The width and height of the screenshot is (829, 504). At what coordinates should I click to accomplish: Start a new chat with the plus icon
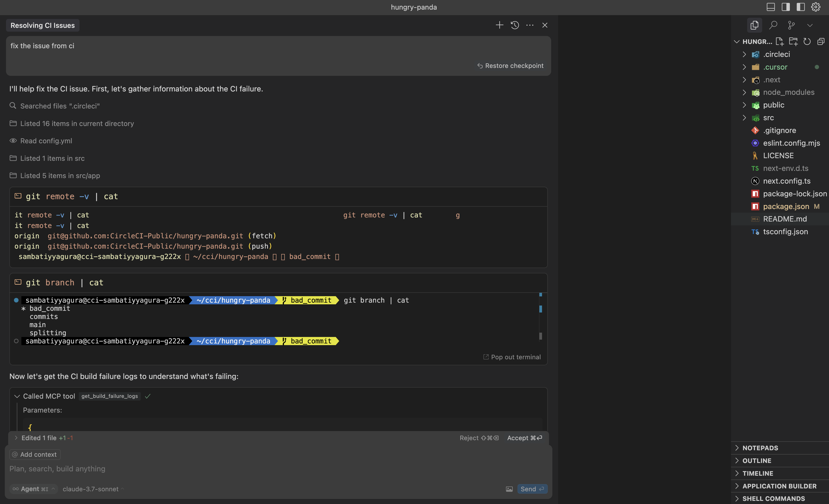pyautogui.click(x=499, y=25)
